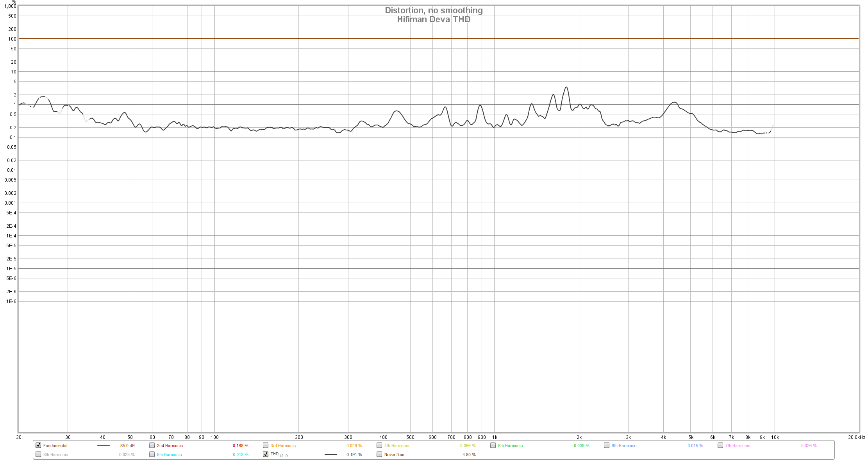This screenshot has width=868, height=460.
Task: Enable the 2nd Harmonic checkbox
Action: click(152, 445)
